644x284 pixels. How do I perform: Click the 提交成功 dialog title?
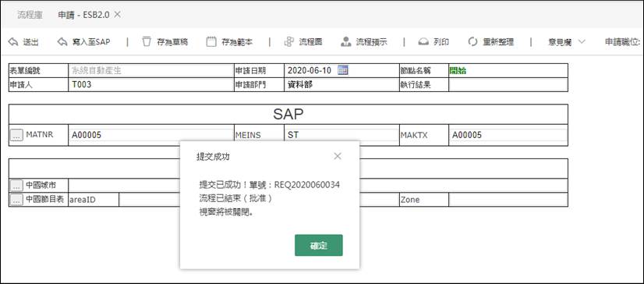tap(213, 157)
